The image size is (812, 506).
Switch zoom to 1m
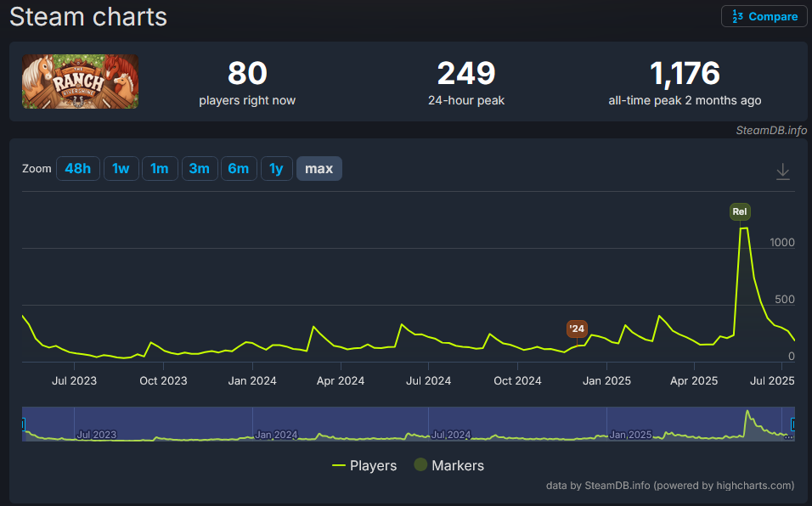pyautogui.click(x=160, y=169)
